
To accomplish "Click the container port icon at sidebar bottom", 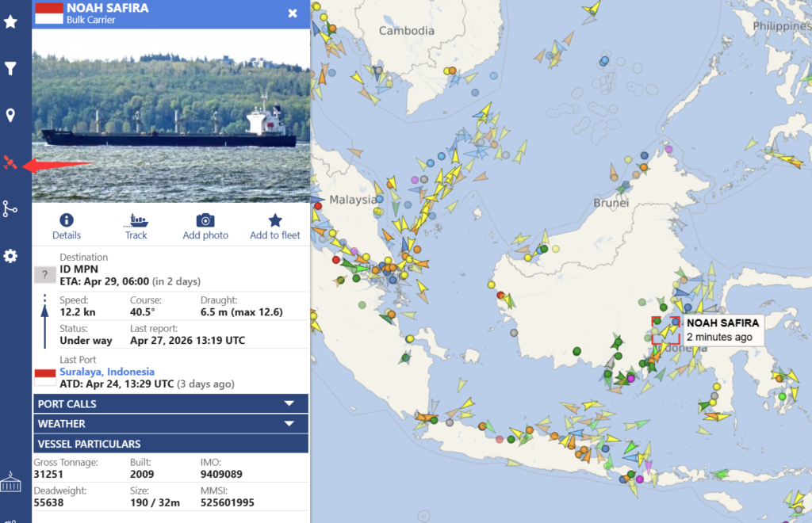I will [10, 481].
